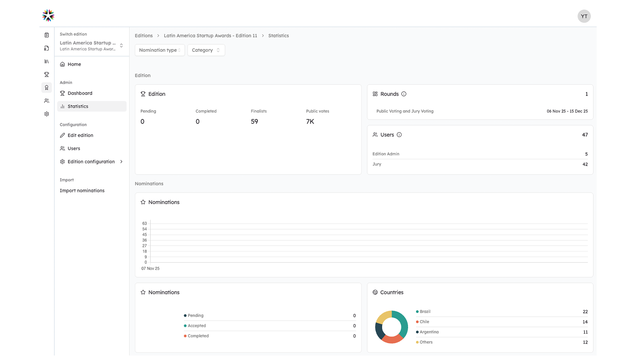This screenshot has width=636, height=364.
Task: Open the trophy icon in the rail
Action: (46, 75)
